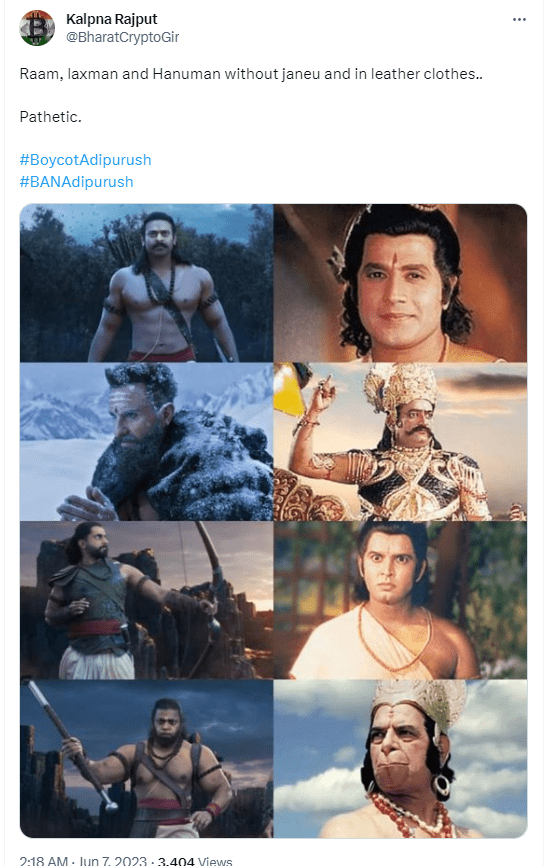The width and height of the screenshot is (552, 866).
Task: Click the word Pathetic in the tweet
Action: point(50,117)
